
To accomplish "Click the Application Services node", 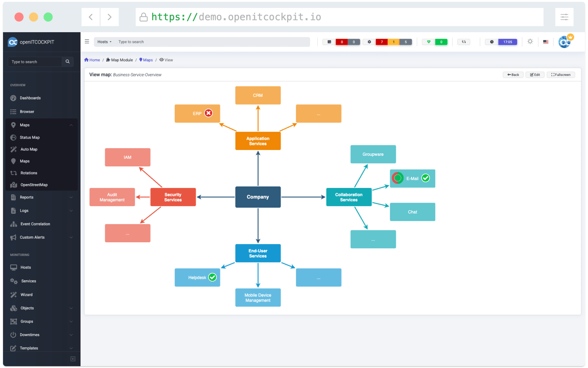I will [258, 141].
